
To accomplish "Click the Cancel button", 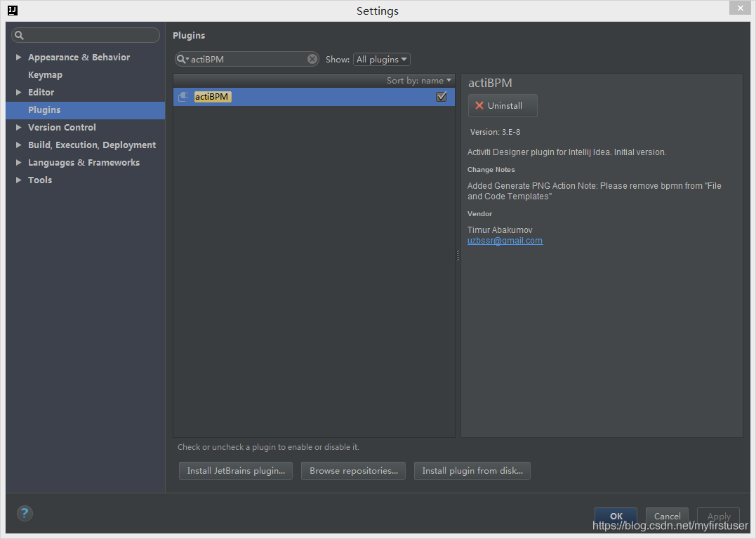I will [667, 516].
